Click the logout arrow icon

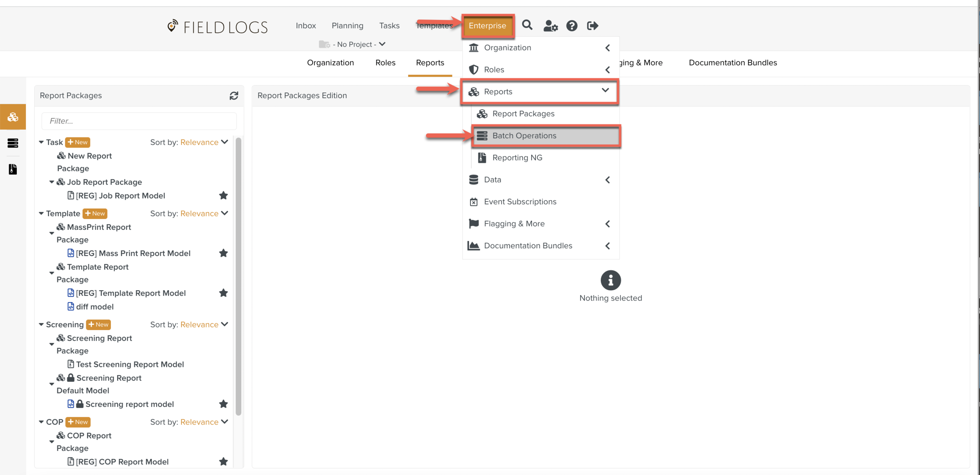click(593, 26)
